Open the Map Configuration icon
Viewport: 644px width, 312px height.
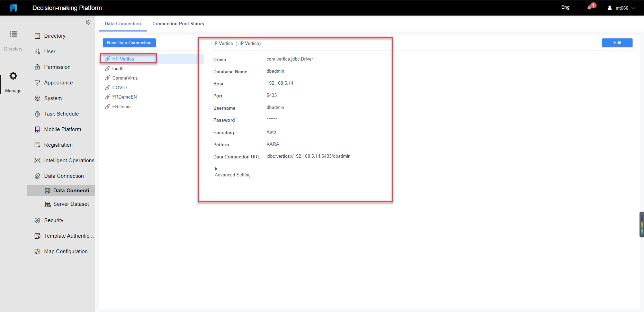pos(37,251)
